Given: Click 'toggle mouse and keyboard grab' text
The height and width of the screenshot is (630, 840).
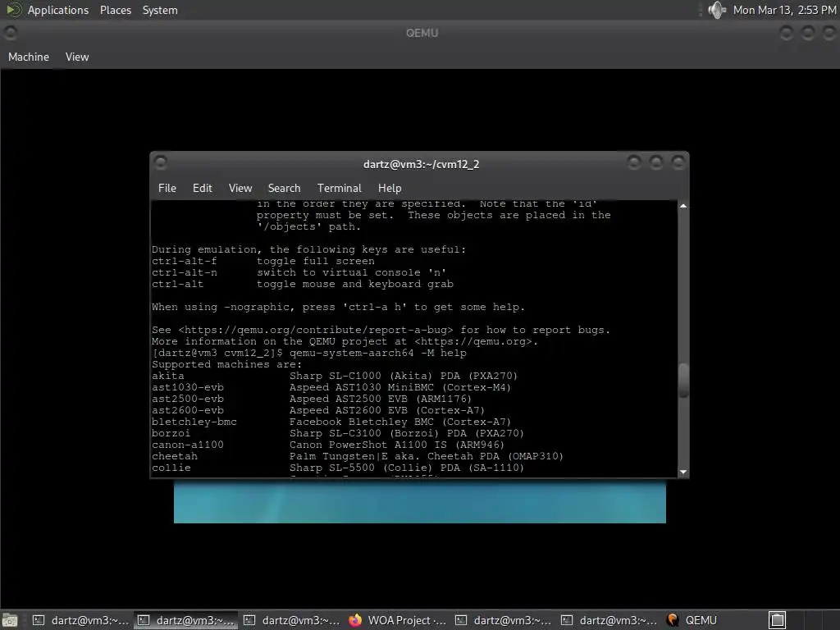Looking at the screenshot, I should [354, 285].
